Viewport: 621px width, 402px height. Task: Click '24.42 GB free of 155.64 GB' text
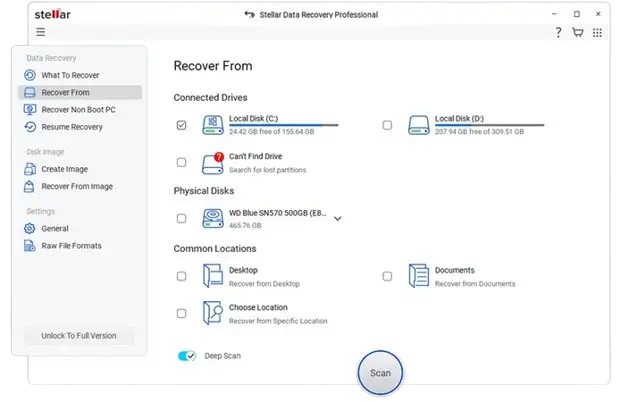pyautogui.click(x=271, y=131)
